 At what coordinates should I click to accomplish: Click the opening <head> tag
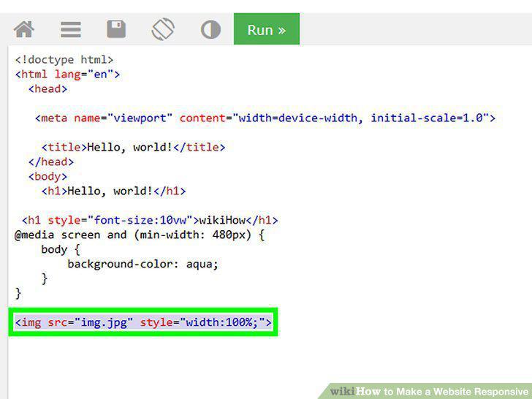point(47,89)
